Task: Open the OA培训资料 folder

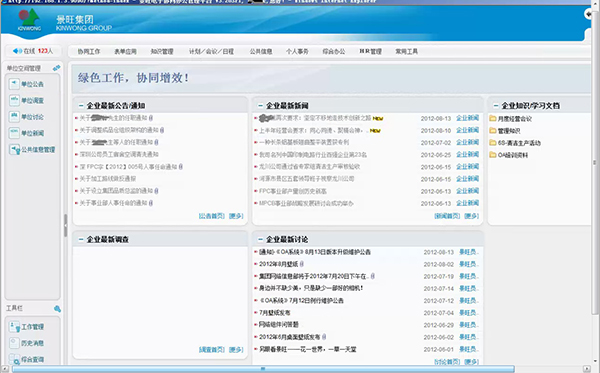Action: [x=509, y=155]
